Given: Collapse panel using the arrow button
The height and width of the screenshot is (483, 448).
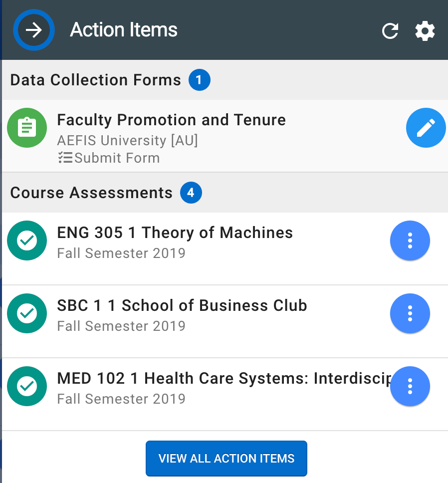Looking at the screenshot, I should pos(33,30).
